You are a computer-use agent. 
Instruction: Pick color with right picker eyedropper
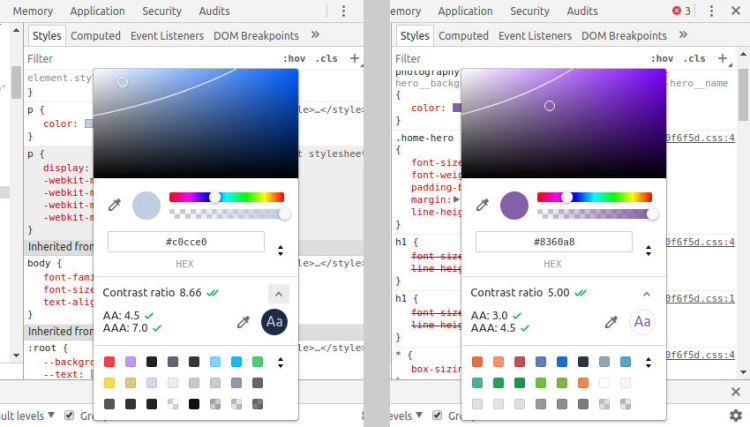(x=482, y=205)
